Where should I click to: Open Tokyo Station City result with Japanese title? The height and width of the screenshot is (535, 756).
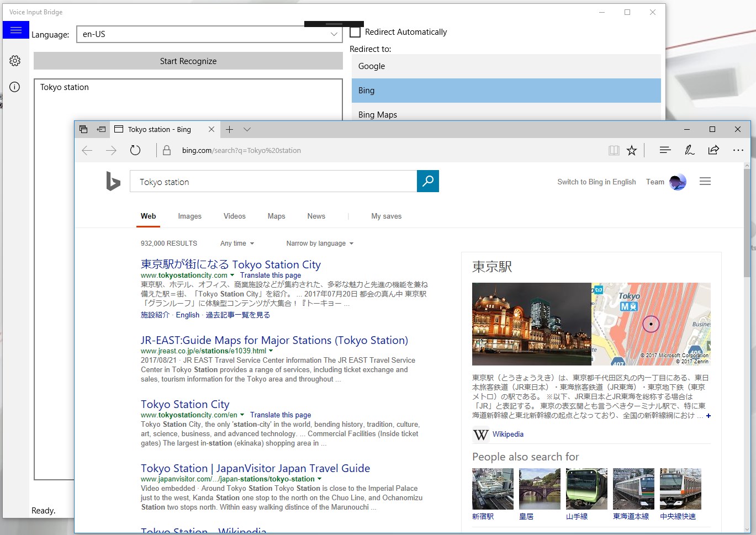[x=231, y=264]
